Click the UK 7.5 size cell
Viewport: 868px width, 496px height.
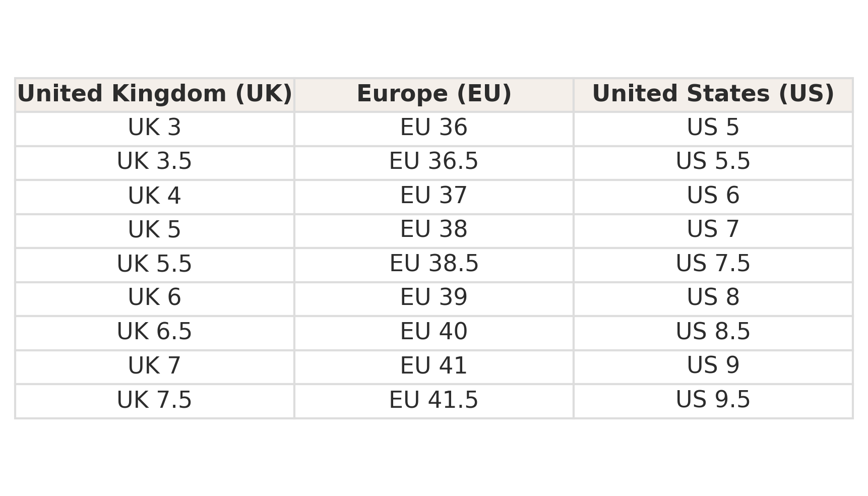click(x=155, y=400)
